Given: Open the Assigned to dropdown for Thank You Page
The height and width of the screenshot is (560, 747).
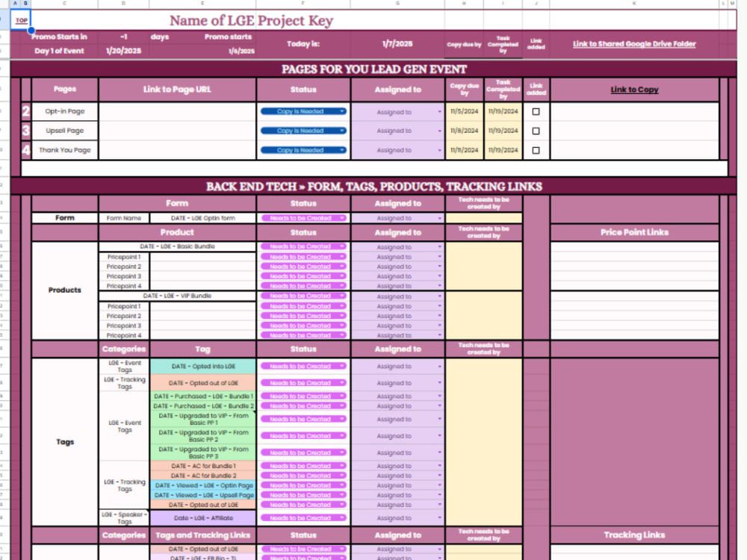Looking at the screenshot, I should [x=397, y=151].
